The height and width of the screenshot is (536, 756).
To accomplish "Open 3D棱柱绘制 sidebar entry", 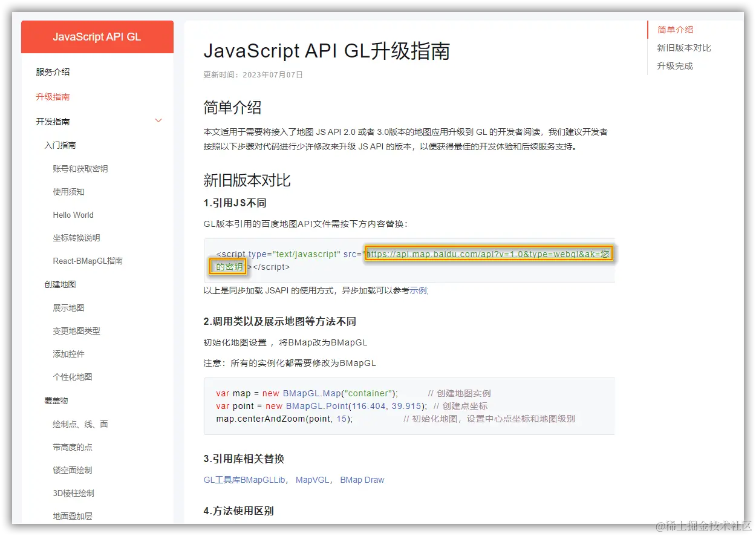I will click(x=73, y=493).
